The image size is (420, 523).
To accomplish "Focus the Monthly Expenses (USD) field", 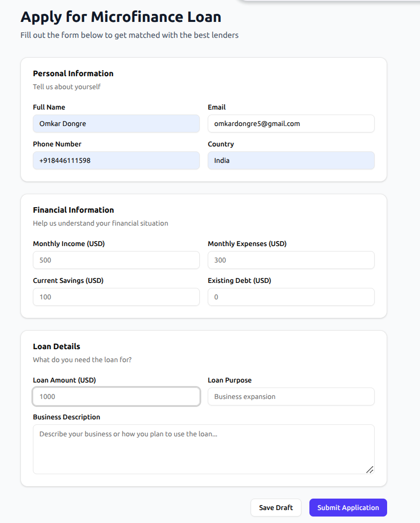I will 291,260.
